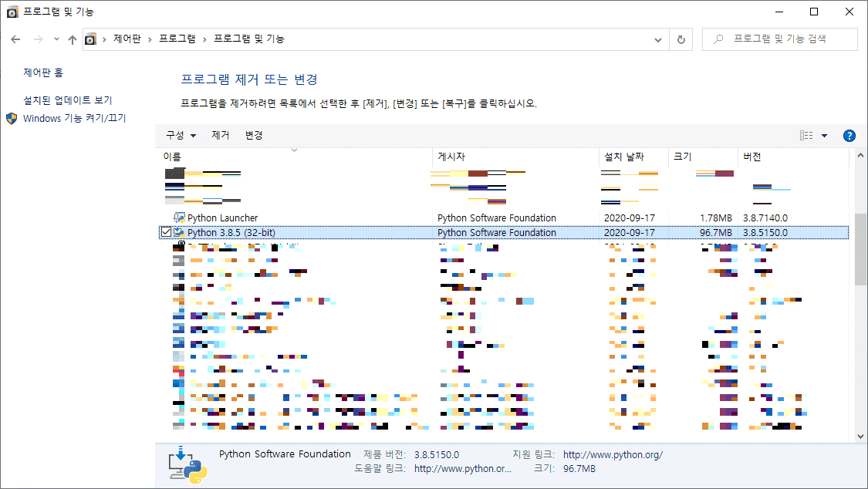Screen dimensions: 868x489
Task: Uncheck the Python 3.8.5 (32-bit) checkbox
Action: (x=166, y=232)
